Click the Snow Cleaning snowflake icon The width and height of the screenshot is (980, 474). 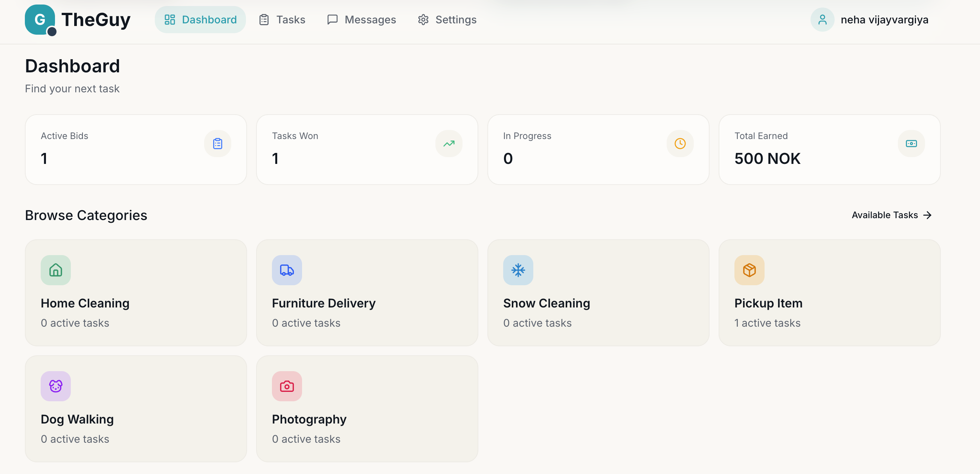[x=518, y=270]
